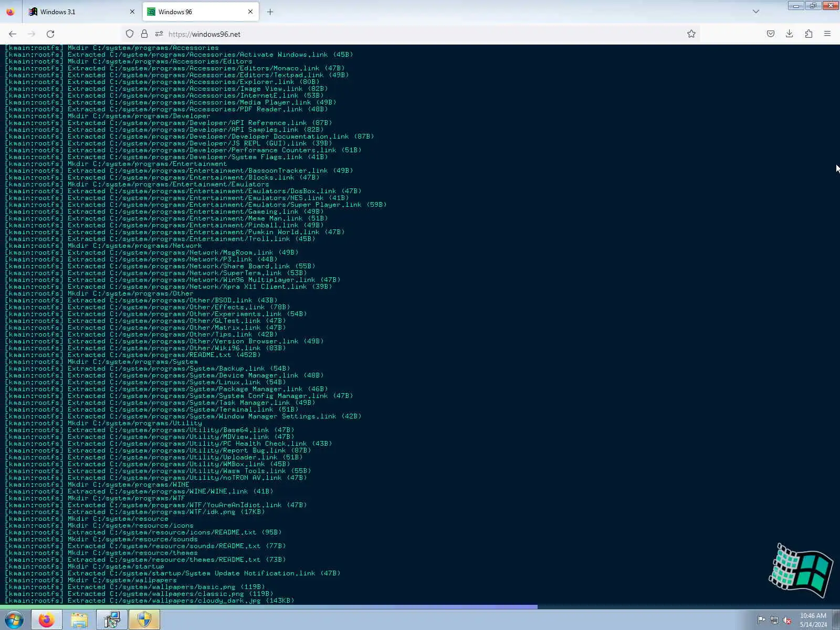Click the 'Super Player.link (59B)' log line

(x=196, y=205)
